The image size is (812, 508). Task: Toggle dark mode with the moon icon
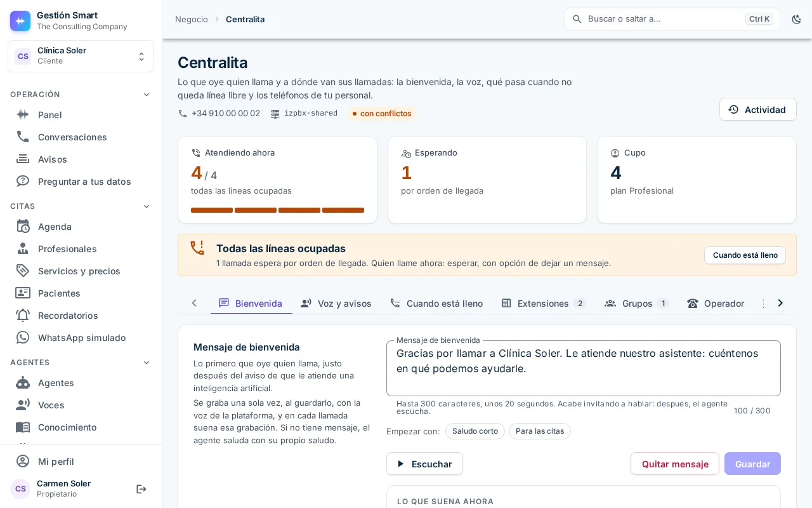(797, 19)
